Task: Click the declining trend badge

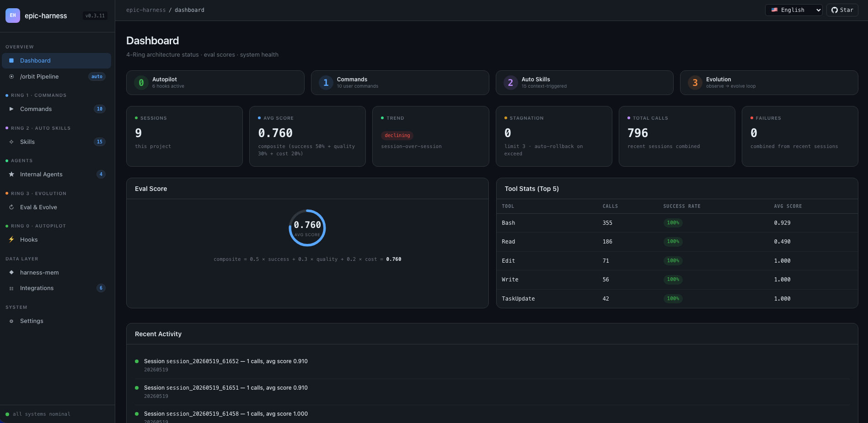Action: tap(397, 136)
